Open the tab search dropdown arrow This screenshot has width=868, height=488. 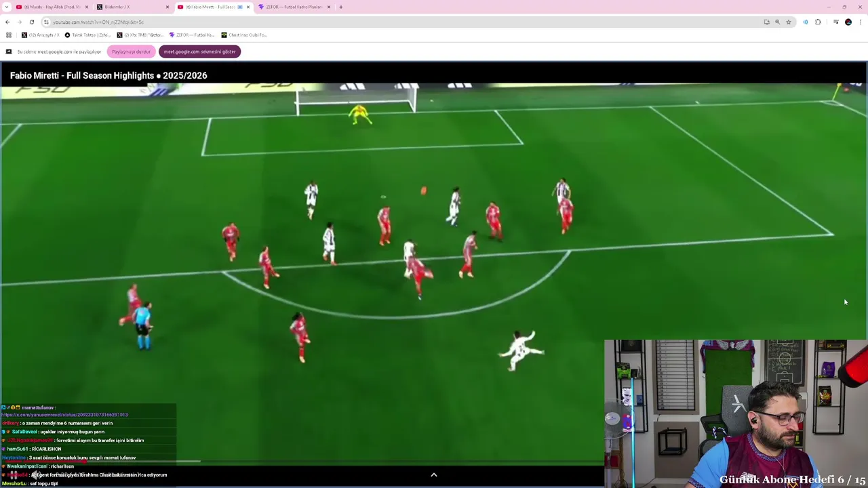6,7
